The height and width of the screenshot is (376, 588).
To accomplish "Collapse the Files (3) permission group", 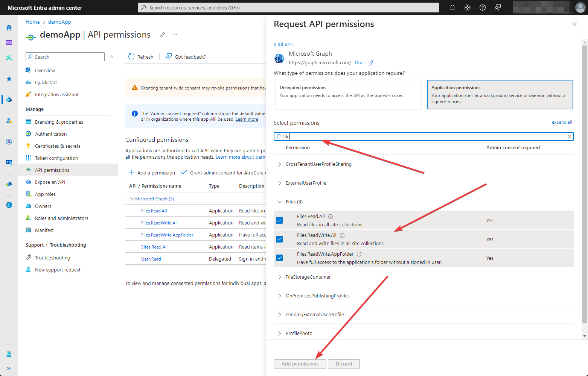I will (280, 202).
